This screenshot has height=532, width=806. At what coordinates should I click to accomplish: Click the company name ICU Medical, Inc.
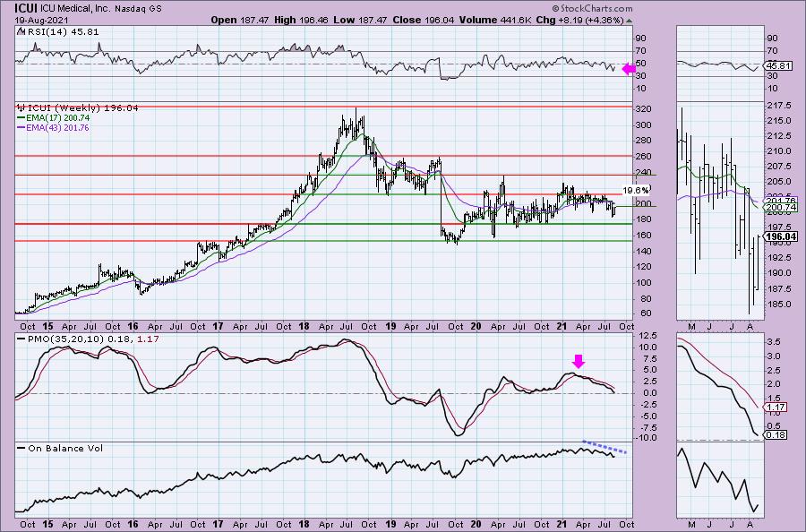point(76,8)
